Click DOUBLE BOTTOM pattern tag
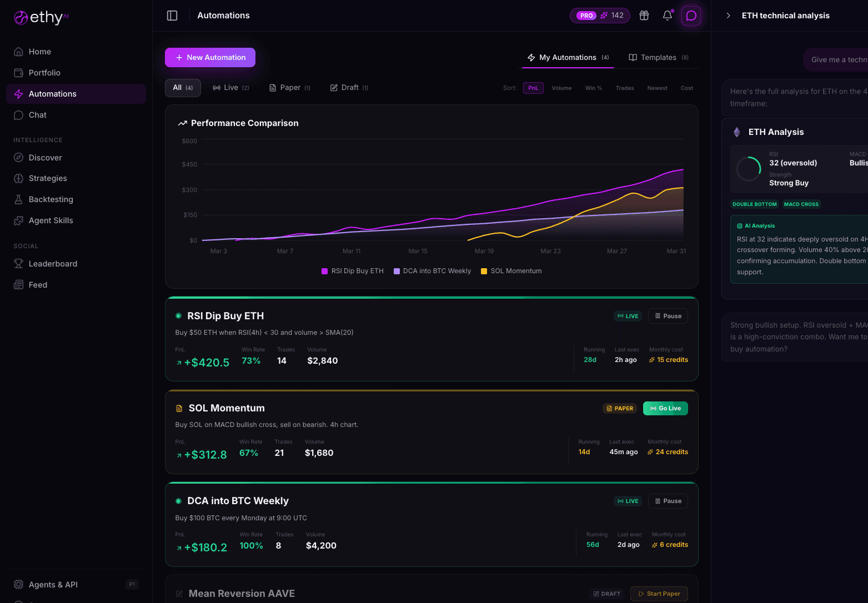This screenshot has height=603, width=868. point(755,204)
